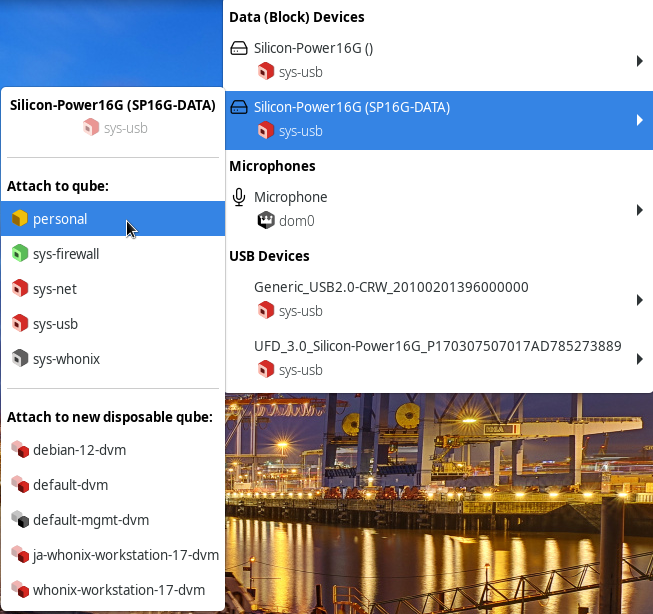Viewport: 653px width, 614px height.
Task: Attach device to sys-net qube
Action: click(112, 289)
